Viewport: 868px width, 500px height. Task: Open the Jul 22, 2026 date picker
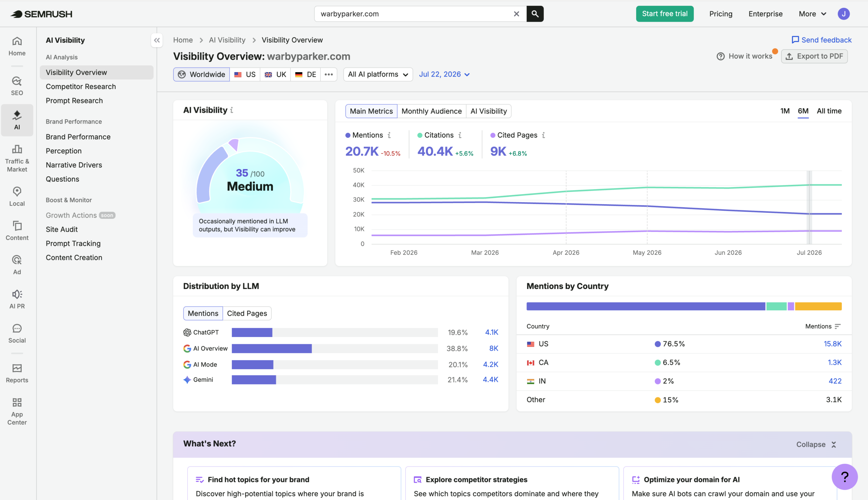click(444, 75)
